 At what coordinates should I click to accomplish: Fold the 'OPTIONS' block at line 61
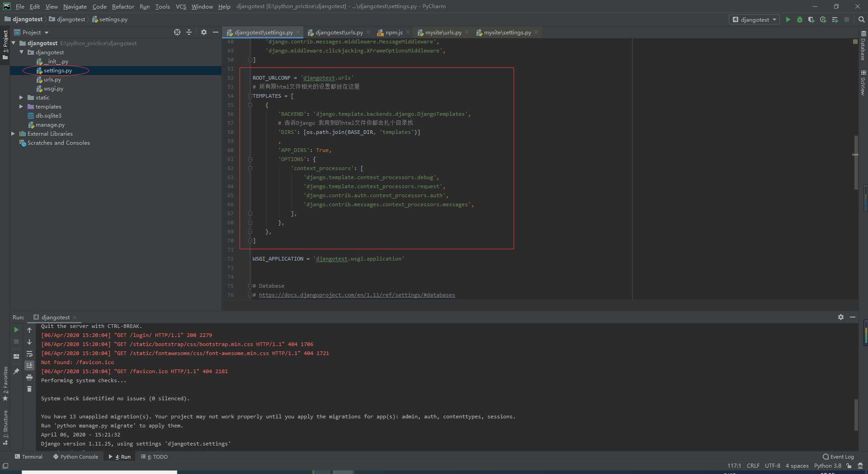coord(250,159)
